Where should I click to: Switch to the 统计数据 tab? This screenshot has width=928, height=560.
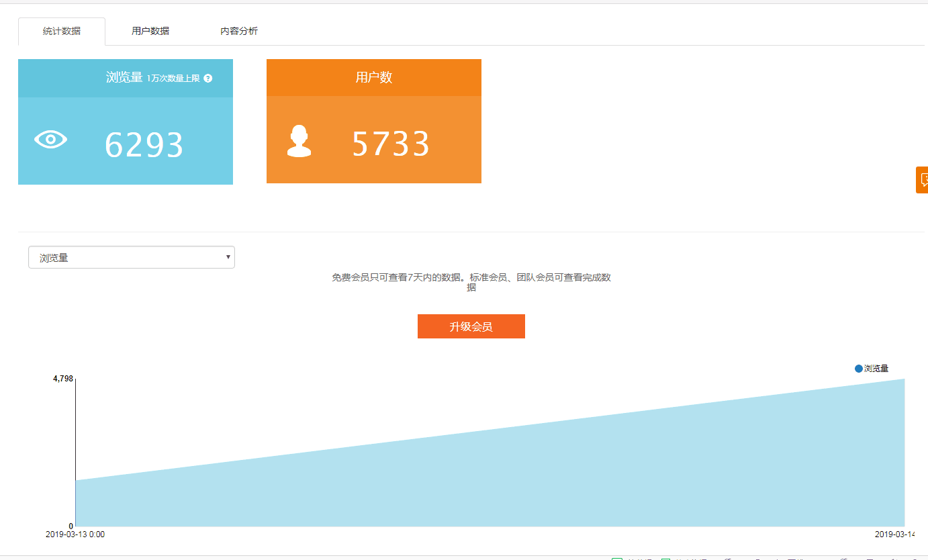click(62, 32)
